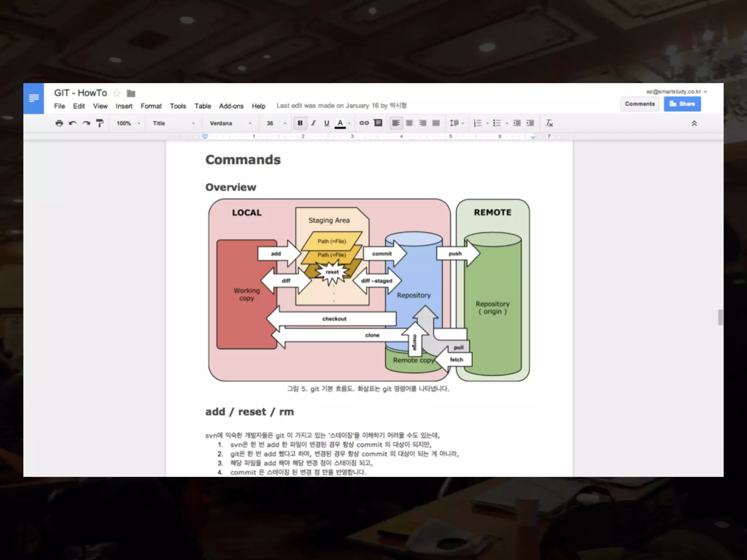Open the Add-ons menu
The width and height of the screenshot is (747, 560).
pyautogui.click(x=231, y=106)
